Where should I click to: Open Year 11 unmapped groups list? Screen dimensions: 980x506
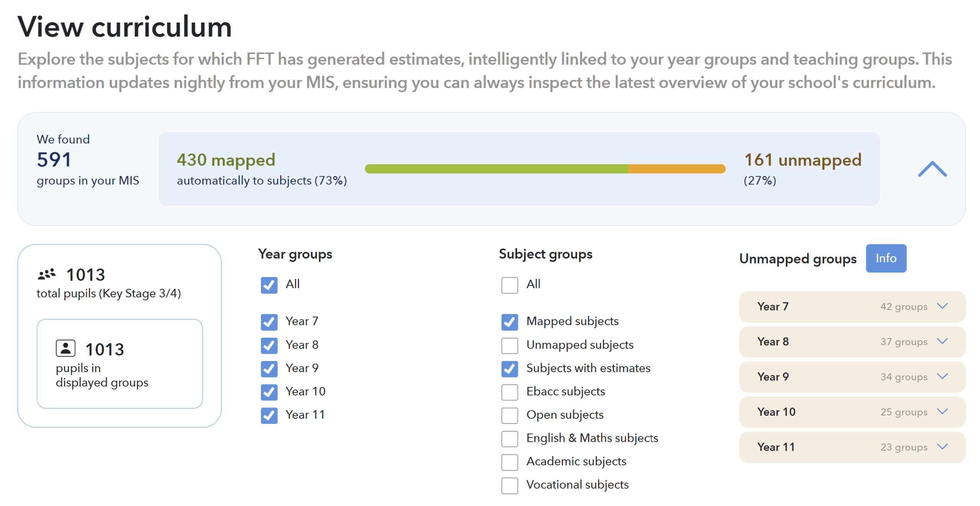tap(852, 447)
